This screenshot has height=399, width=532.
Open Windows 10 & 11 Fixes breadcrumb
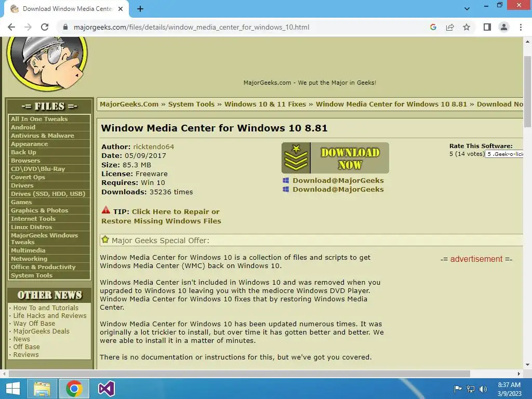tap(265, 104)
